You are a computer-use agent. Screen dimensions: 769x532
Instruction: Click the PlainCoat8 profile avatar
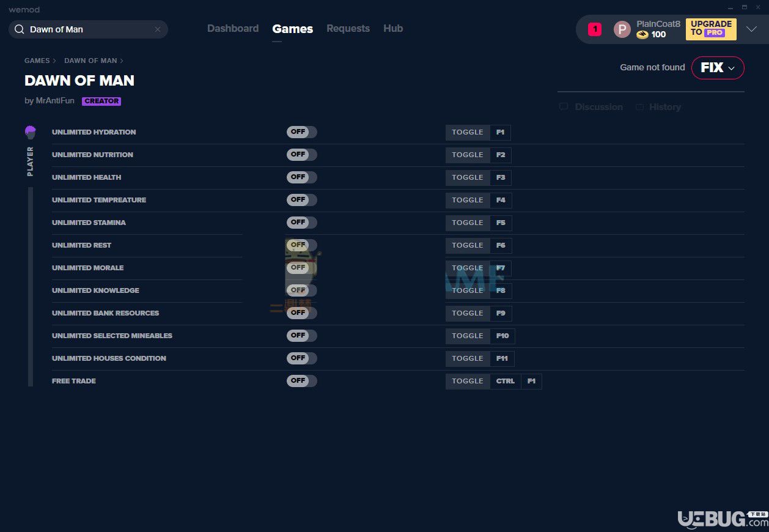[622, 29]
